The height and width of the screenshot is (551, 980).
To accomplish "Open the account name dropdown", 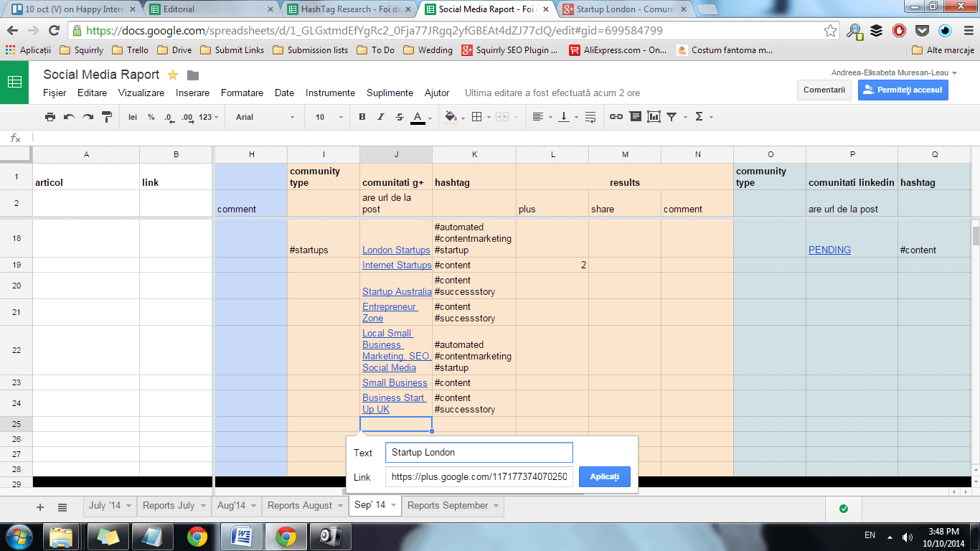I will [895, 72].
